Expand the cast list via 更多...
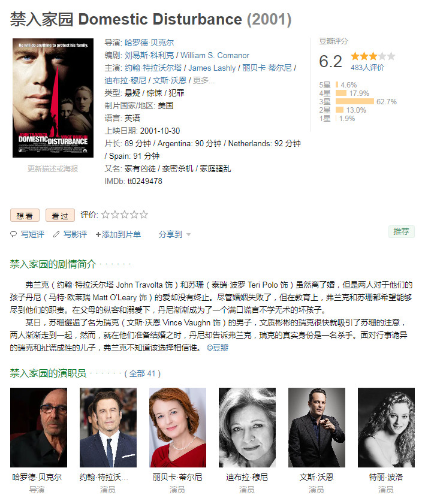 [x=203, y=80]
